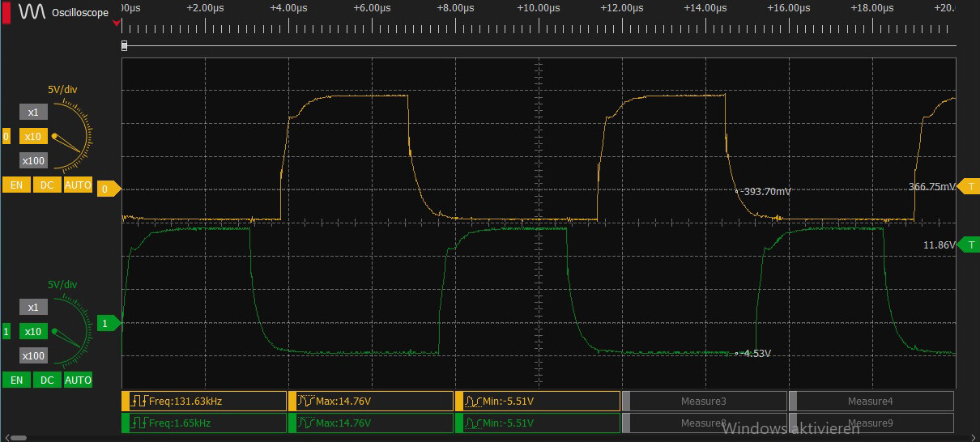Select the green channel 1 position marker
The width and height of the screenshot is (980, 442).
click(109, 323)
